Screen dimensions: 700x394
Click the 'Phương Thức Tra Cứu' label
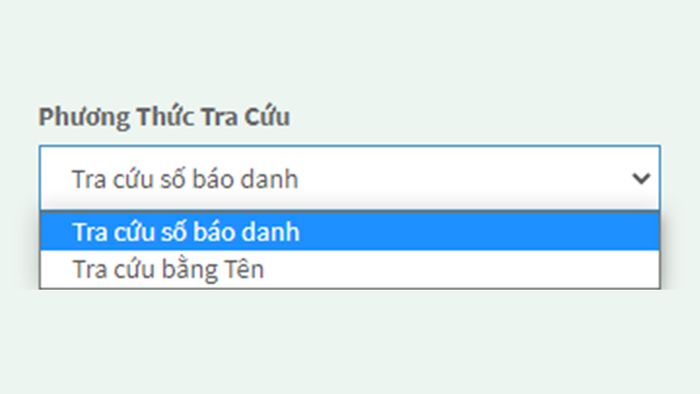164,117
